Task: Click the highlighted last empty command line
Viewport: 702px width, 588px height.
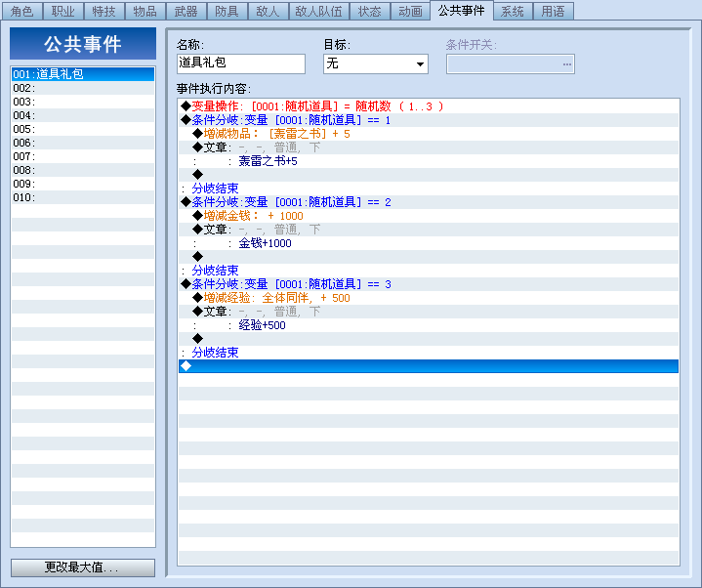Action: pyautogui.click(x=429, y=366)
